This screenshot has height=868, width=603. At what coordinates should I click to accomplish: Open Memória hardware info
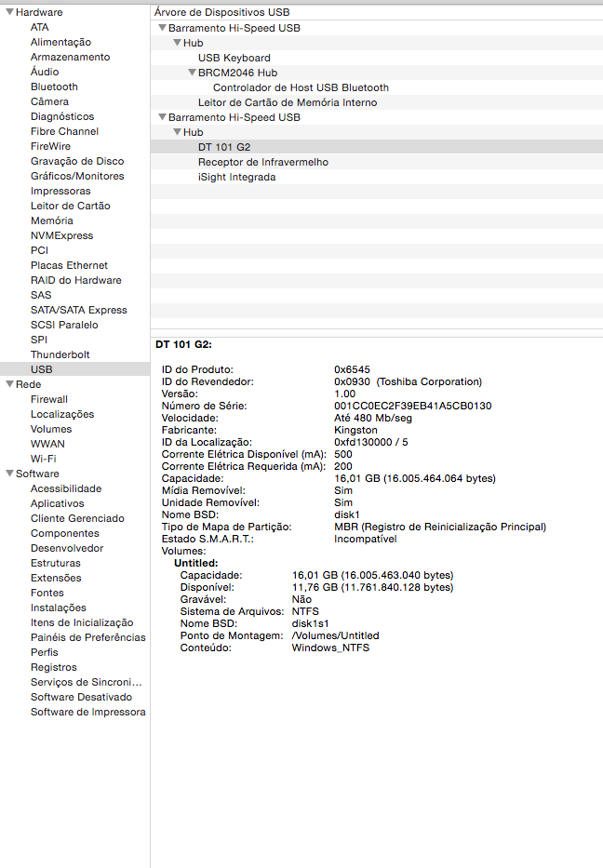[x=51, y=220]
